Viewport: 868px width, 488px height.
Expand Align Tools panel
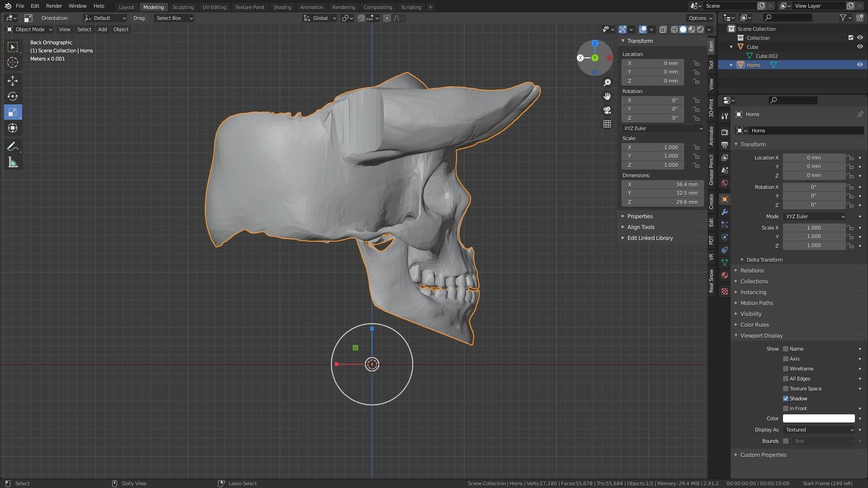click(x=641, y=227)
